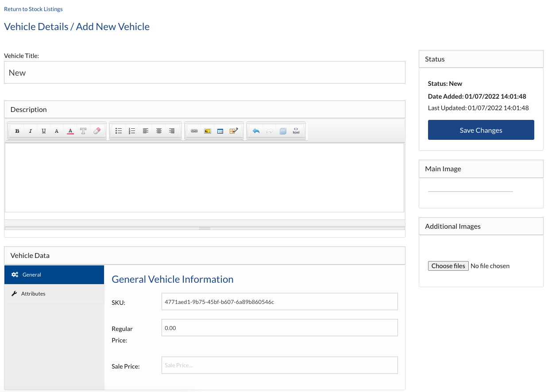Insert a numbered list
Screen dimensions: 548x392
(132, 131)
